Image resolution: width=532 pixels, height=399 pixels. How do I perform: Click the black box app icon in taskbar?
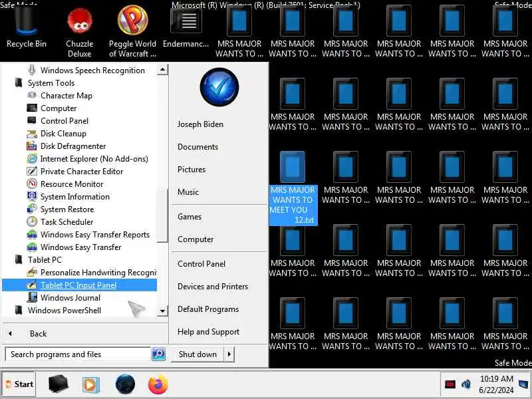click(x=59, y=384)
